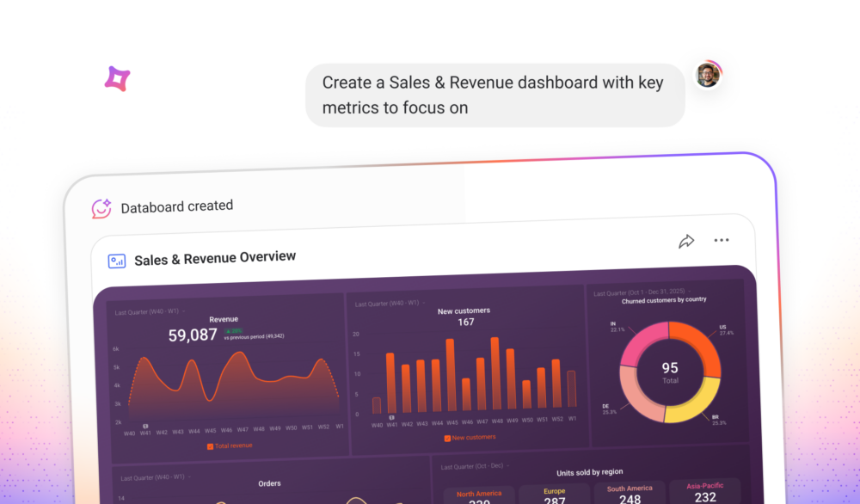Click the Databoard created smiley icon
This screenshot has height=504, width=860.
[101, 208]
